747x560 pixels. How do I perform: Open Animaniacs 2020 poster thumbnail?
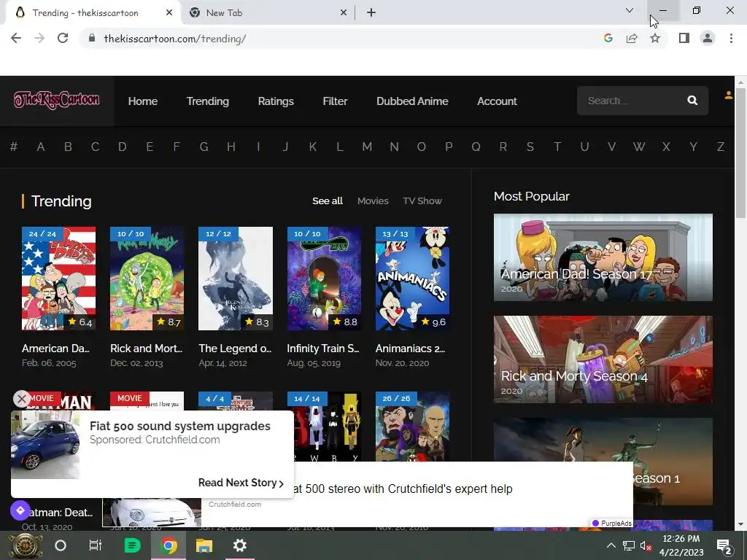click(x=412, y=279)
